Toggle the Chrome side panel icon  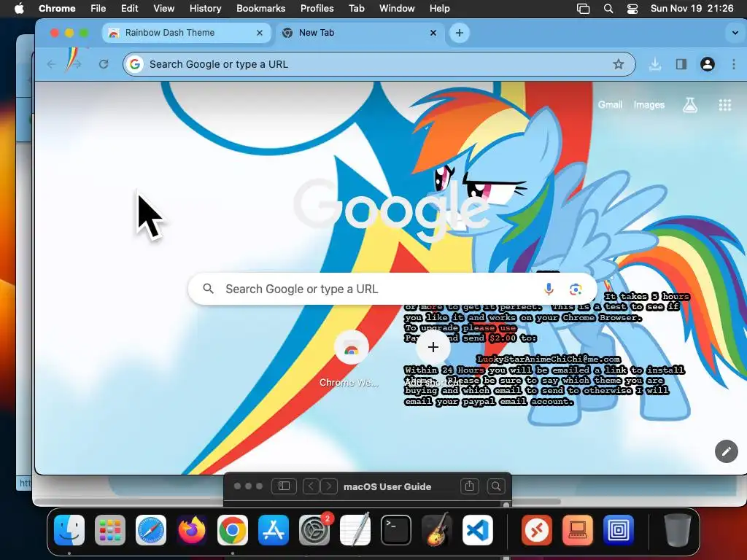[x=681, y=64]
